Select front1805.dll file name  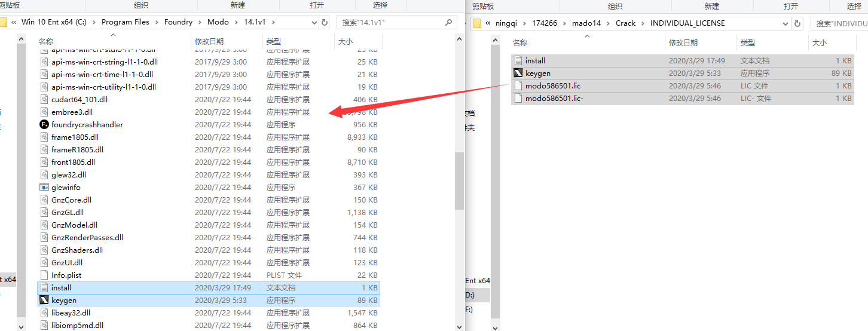tap(73, 162)
